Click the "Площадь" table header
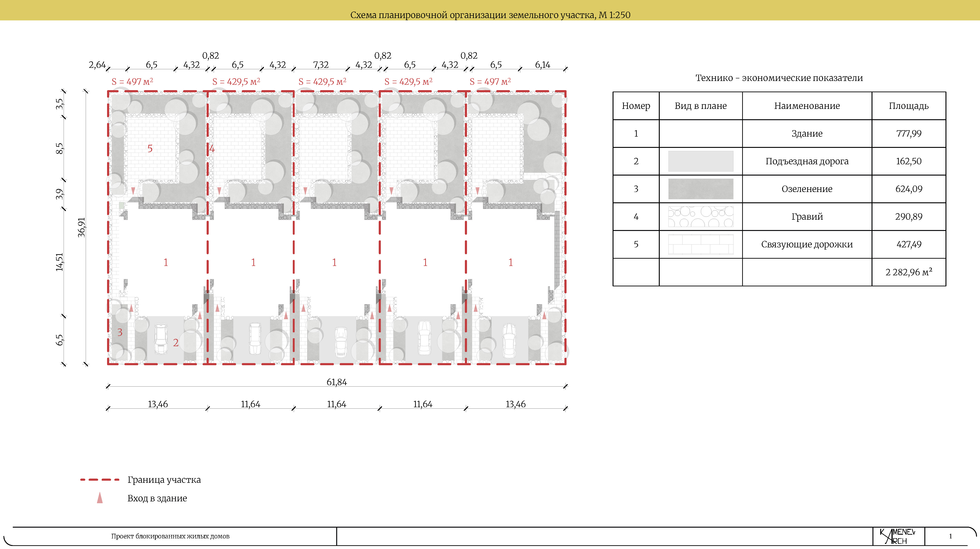 (908, 106)
